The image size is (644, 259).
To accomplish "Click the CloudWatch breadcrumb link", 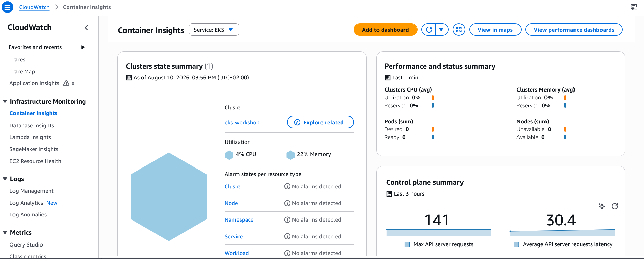I will (34, 7).
